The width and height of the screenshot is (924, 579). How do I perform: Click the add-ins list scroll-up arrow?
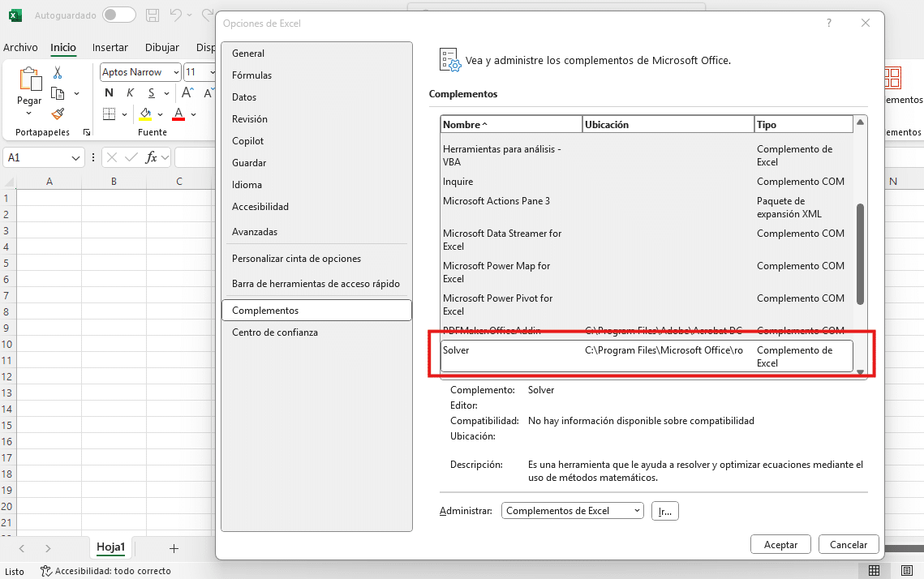[861, 122]
